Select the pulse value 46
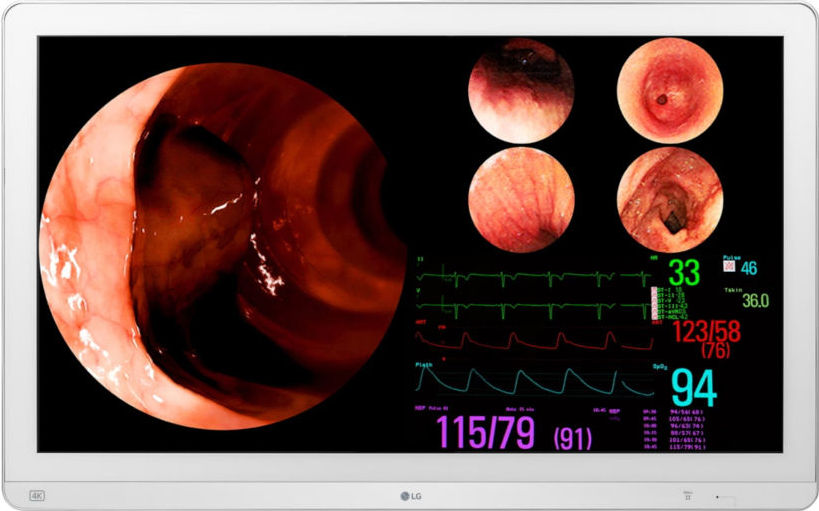The height and width of the screenshot is (511, 819). point(749,268)
